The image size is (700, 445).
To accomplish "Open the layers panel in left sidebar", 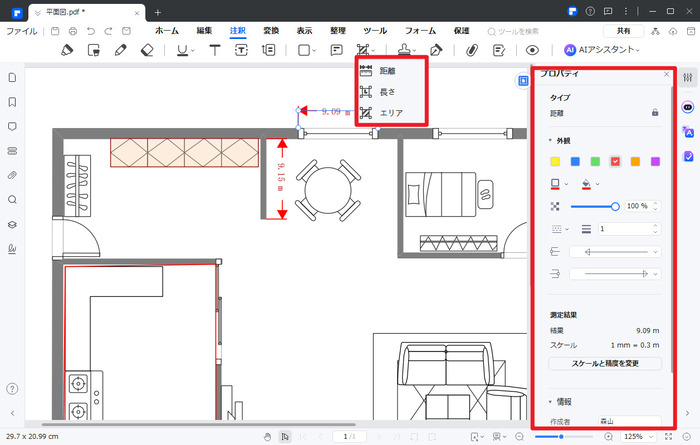I will coord(12,224).
